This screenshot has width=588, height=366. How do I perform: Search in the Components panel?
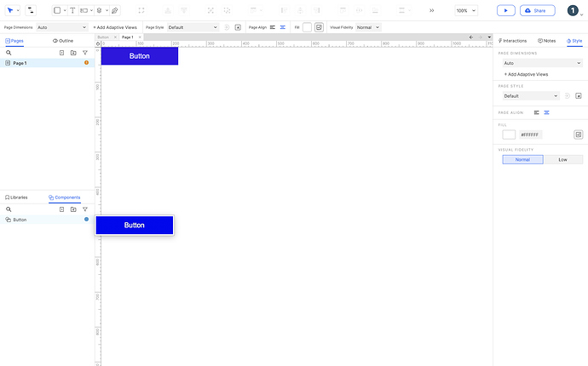click(x=9, y=209)
